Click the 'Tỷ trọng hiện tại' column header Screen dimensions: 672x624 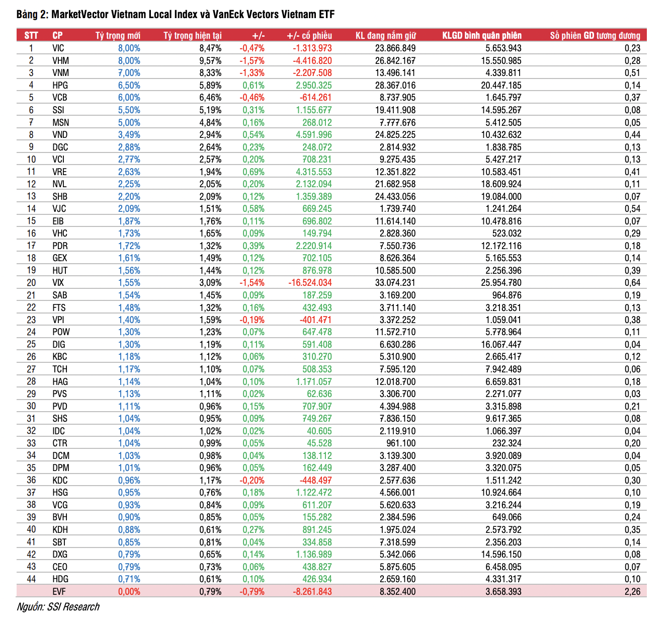(192, 35)
